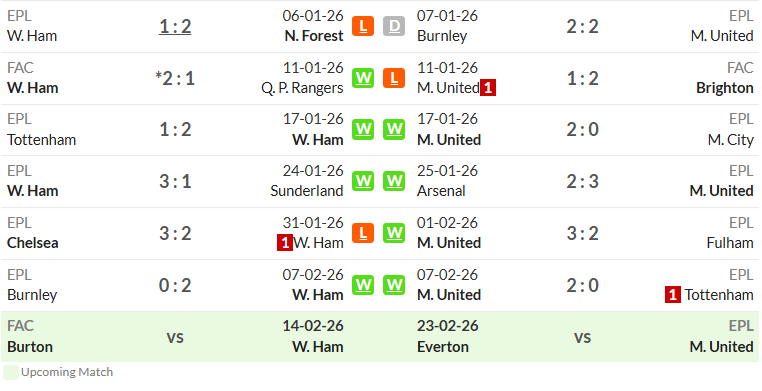This screenshot has height=391, width=762.
Task: Open the *2 : 1 FAC score
Action: pos(175,78)
